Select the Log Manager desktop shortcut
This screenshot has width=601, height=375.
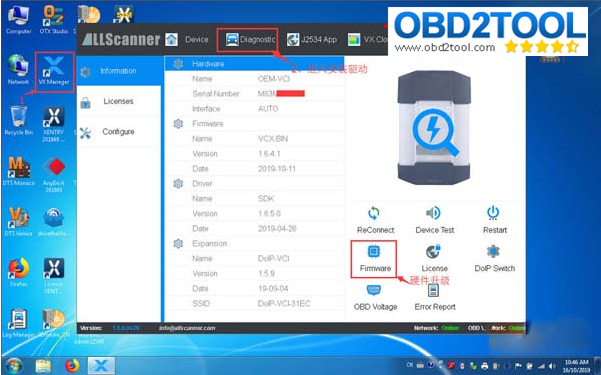(x=18, y=323)
